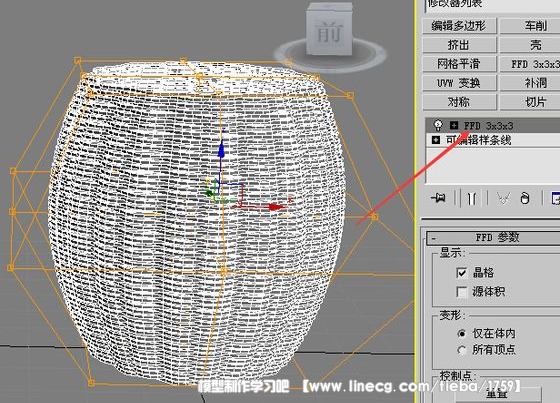
Task: Click the FFD 3x3x3 button in modifier set
Action: point(530,64)
